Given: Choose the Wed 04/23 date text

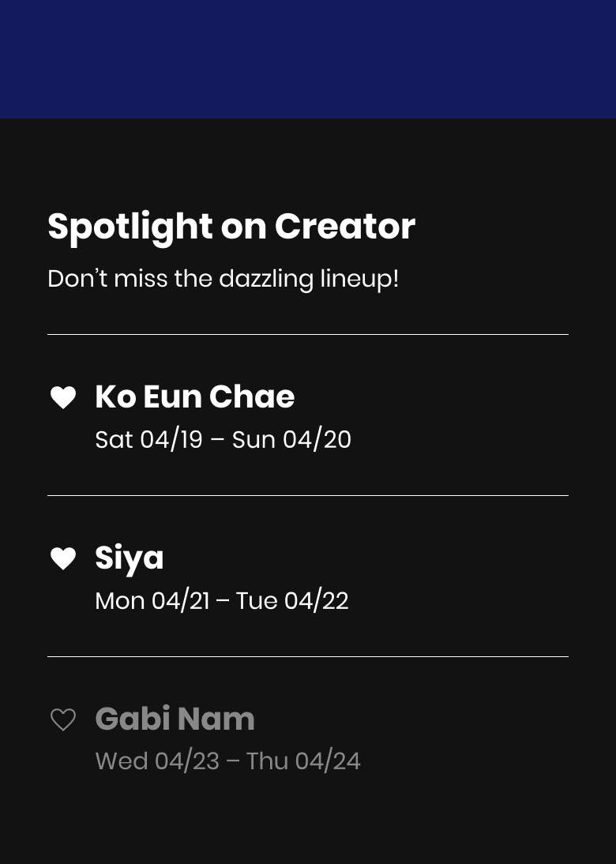Looking at the screenshot, I should [157, 761].
